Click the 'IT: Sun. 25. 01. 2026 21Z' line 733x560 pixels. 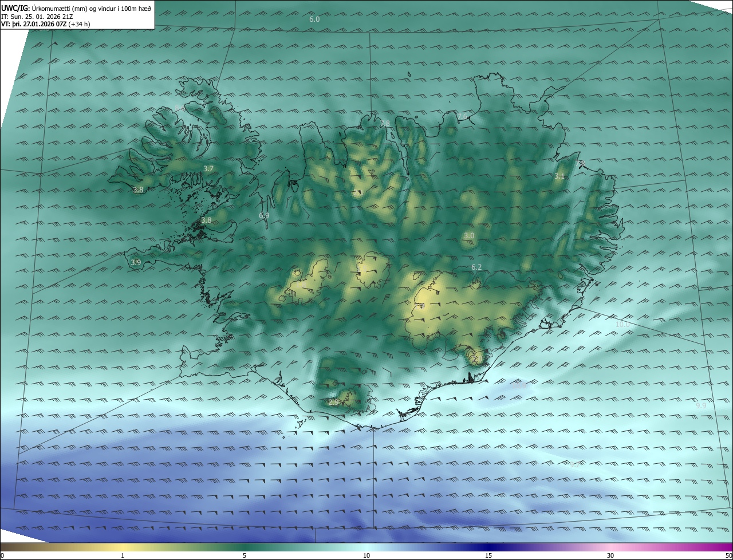[37, 16]
